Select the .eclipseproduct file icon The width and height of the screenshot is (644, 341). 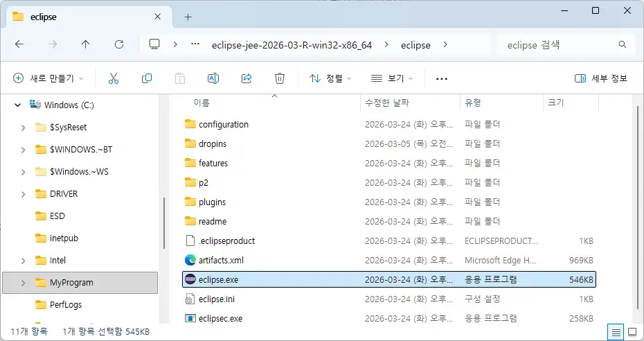point(190,241)
